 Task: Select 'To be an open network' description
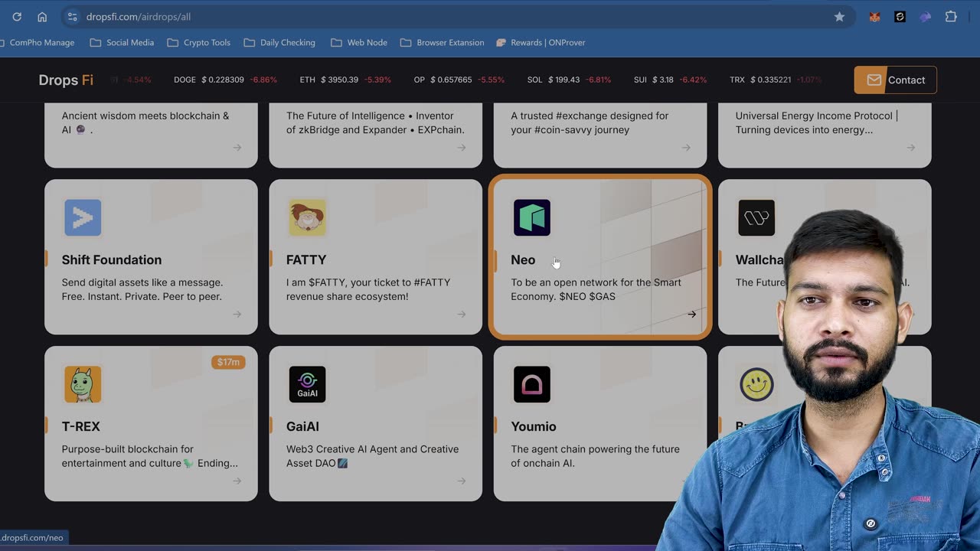click(596, 289)
